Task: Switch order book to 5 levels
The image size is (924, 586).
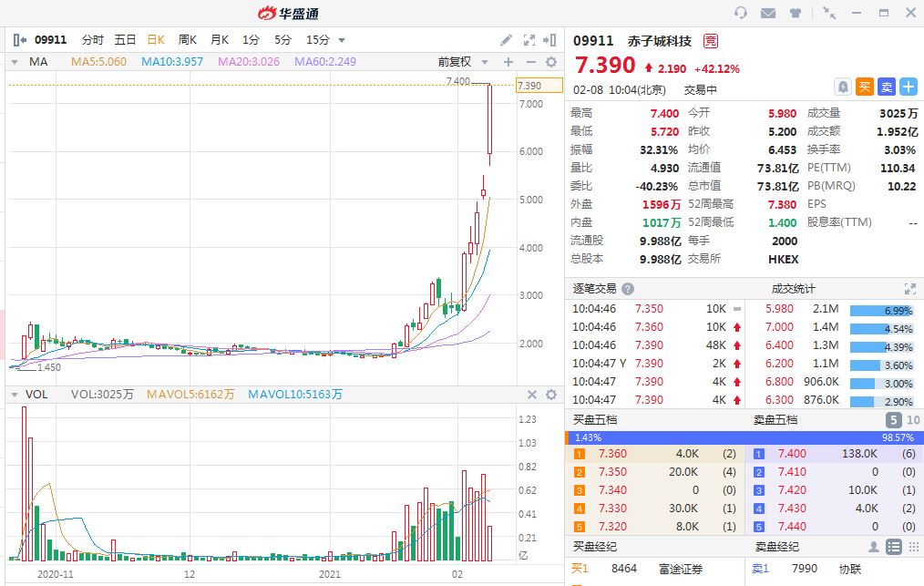Action: coord(893,420)
